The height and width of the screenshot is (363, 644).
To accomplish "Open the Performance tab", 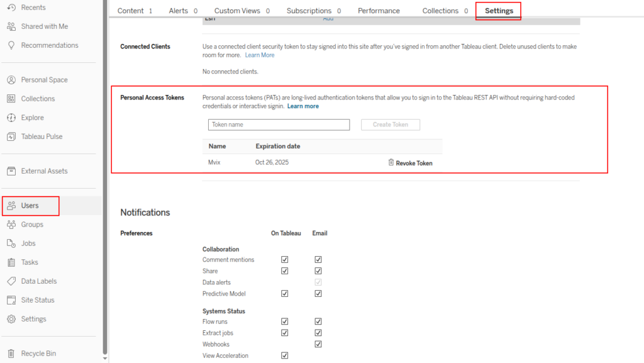I will click(x=379, y=11).
